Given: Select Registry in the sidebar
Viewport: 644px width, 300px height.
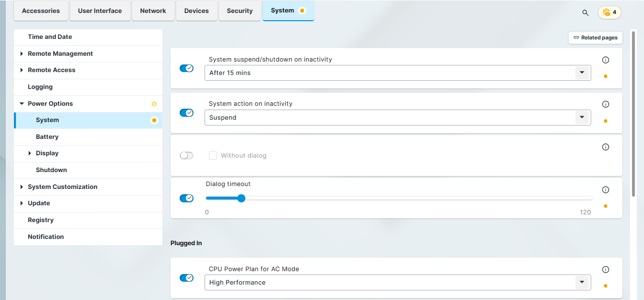Looking at the screenshot, I should (41, 220).
